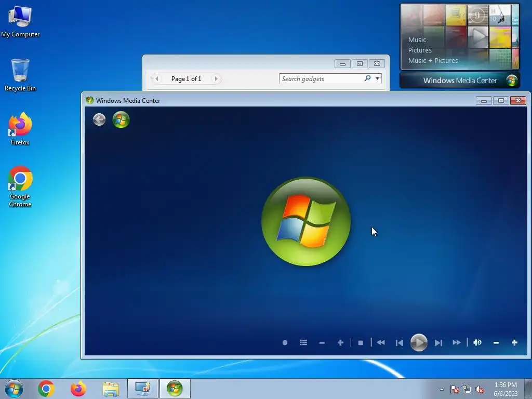Screen dimensions: 532x399
Task: Close the gadgets gallery window
Action: pyautogui.click(x=377, y=64)
